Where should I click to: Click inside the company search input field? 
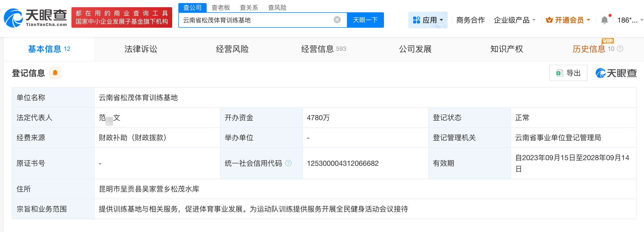(257, 20)
